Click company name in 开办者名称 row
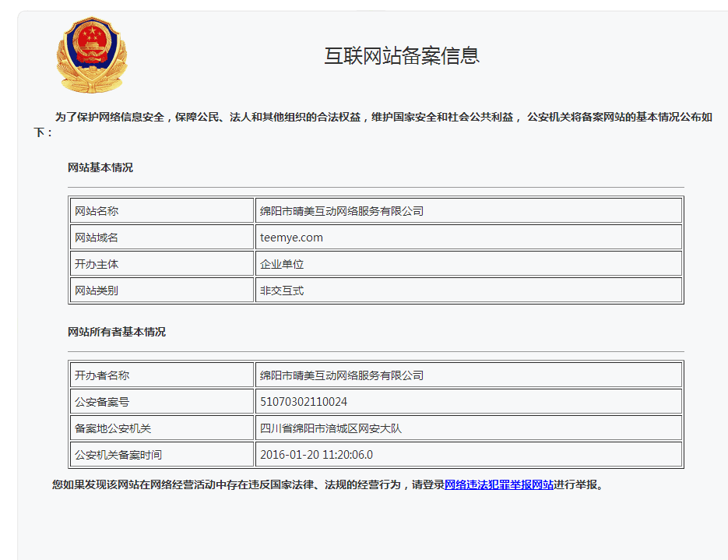The height and width of the screenshot is (560, 728). [342, 375]
